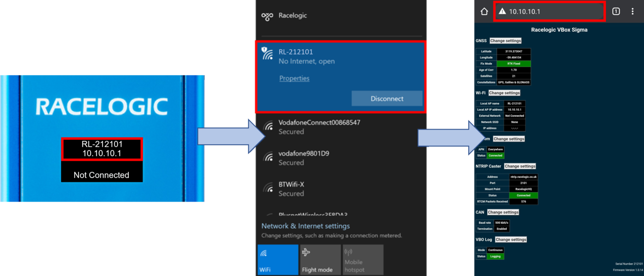Click the RTCM Packets Received value 576
The width and height of the screenshot is (644, 276).
[x=523, y=202]
